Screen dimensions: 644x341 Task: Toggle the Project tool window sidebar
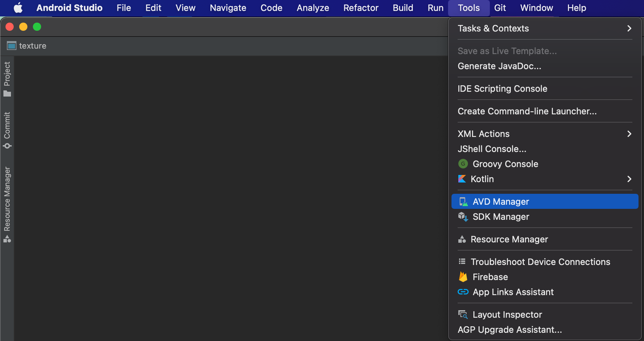(7, 79)
